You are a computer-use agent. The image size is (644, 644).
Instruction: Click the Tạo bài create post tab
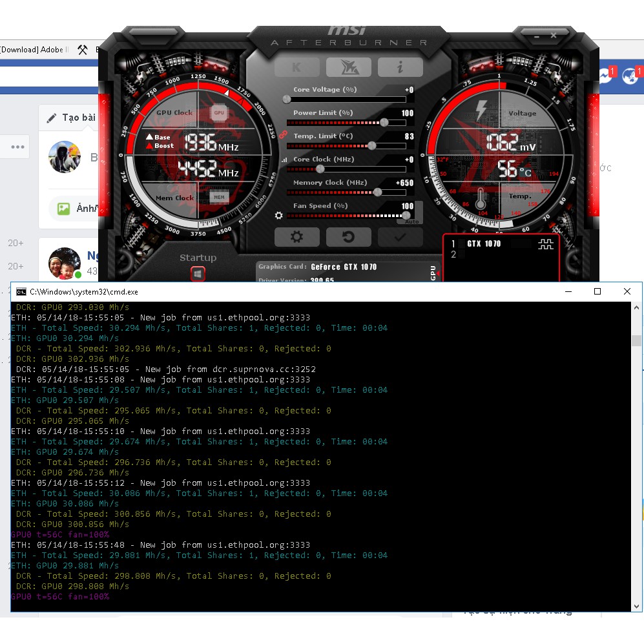[x=71, y=118]
